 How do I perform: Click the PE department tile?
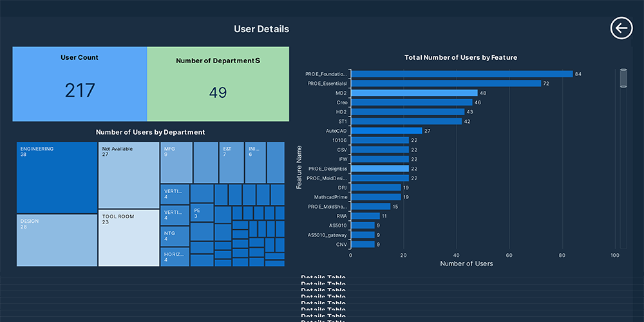(202, 213)
